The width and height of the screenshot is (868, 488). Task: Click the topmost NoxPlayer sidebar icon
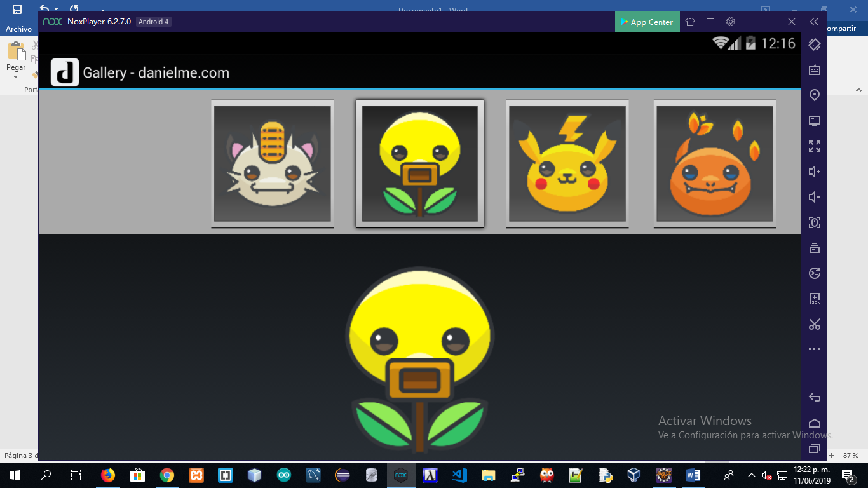coord(815,44)
